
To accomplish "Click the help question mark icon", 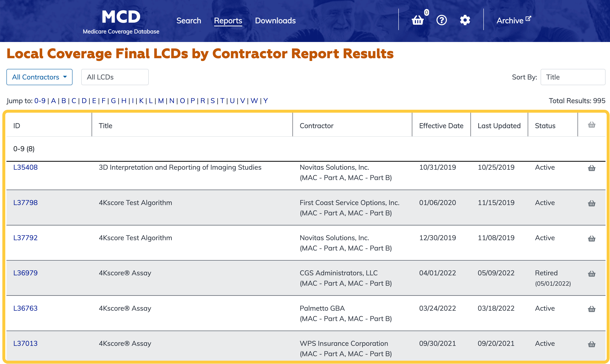I will [441, 20].
